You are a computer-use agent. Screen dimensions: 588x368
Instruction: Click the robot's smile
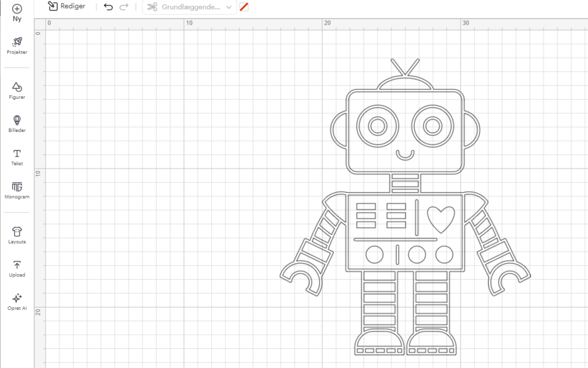coord(405,155)
